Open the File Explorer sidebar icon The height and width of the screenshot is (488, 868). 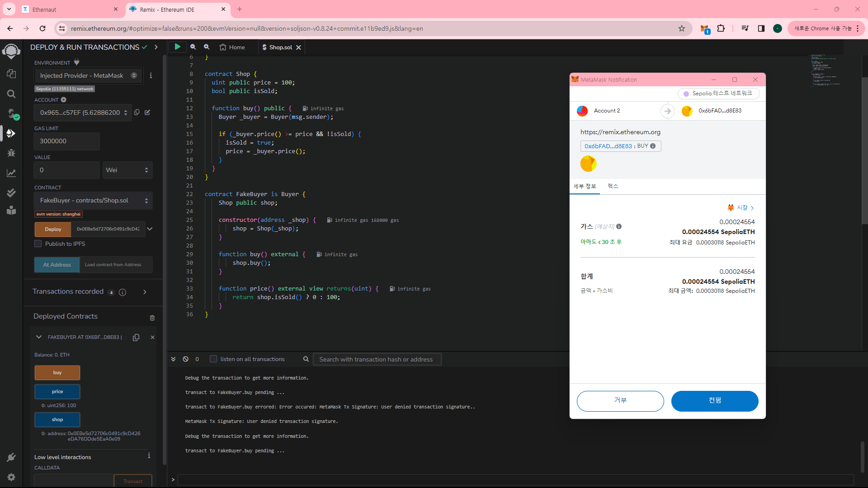tap(11, 74)
